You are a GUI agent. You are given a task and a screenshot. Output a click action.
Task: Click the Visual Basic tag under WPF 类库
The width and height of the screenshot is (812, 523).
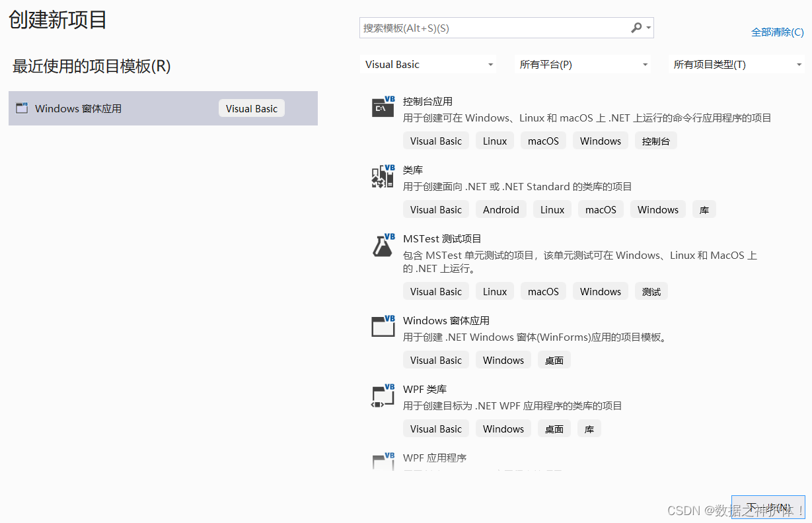pyautogui.click(x=436, y=429)
